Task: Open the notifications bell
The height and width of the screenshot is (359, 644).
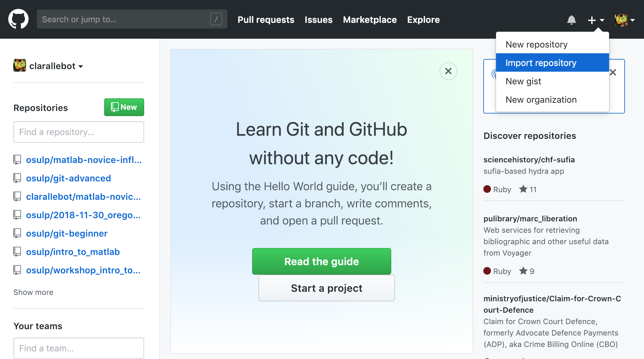Action: click(571, 20)
